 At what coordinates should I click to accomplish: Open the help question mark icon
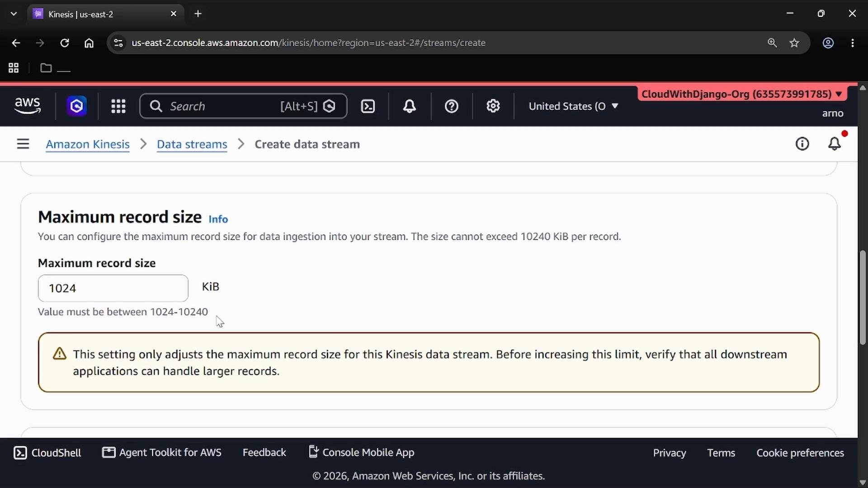tap(452, 106)
